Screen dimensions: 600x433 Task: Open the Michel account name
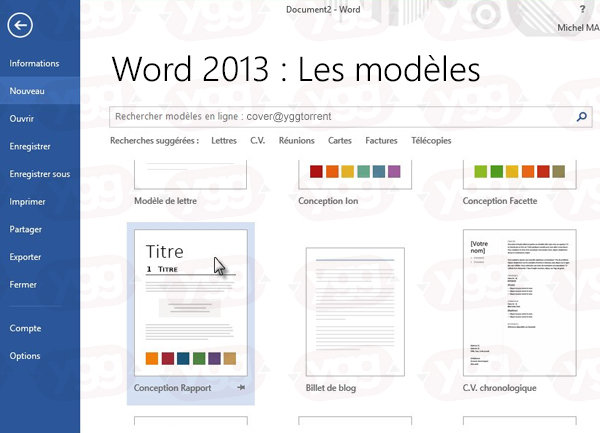(578, 28)
